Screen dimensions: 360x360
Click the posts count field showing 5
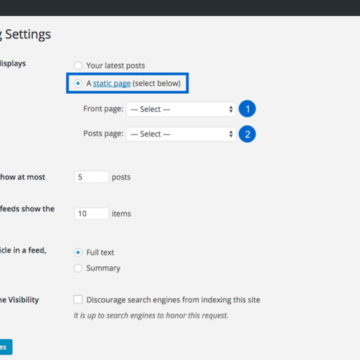pos(91,177)
